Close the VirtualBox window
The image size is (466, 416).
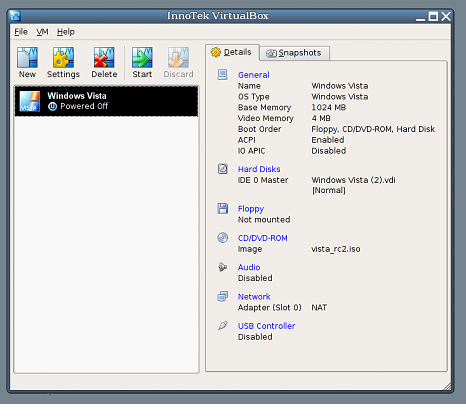coord(446,16)
